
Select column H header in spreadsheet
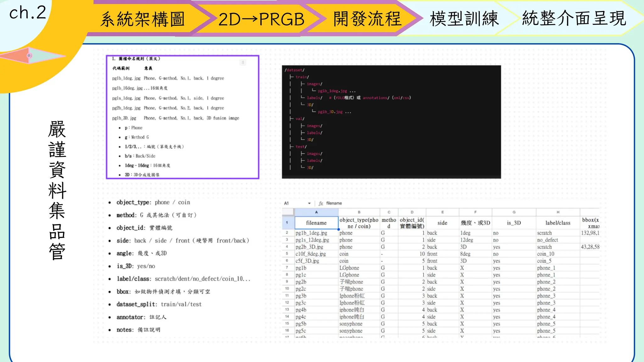(558, 212)
